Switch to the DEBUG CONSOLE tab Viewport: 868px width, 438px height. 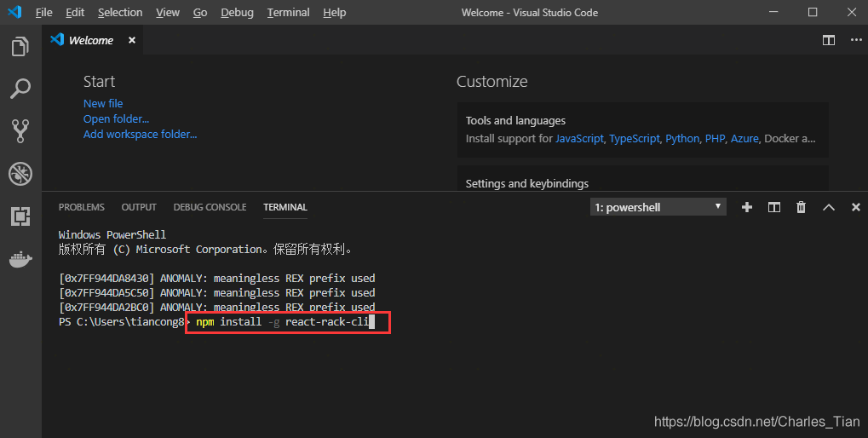(x=210, y=207)
